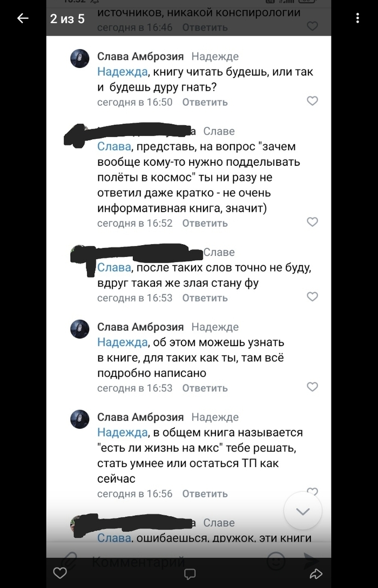This screenshot has height=588, width=378.
Task: Go back using the top-left arrow
Action: pos(23,19)
